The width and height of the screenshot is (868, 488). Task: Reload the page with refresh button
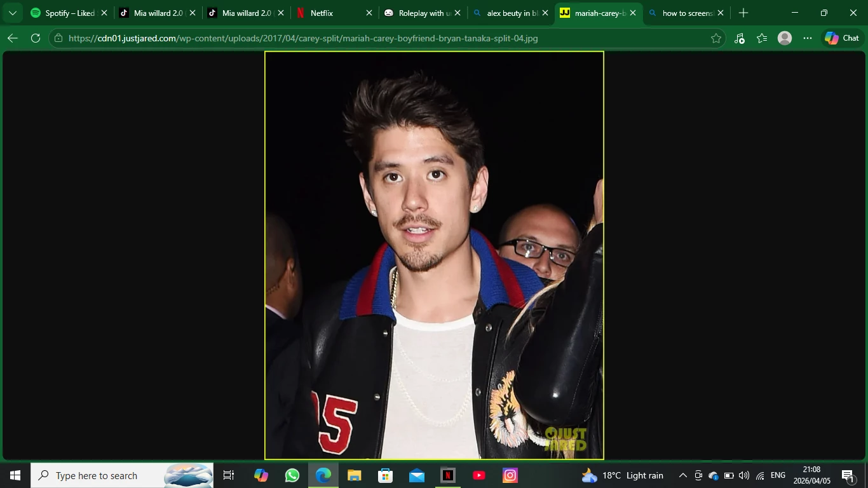[36, 38]
